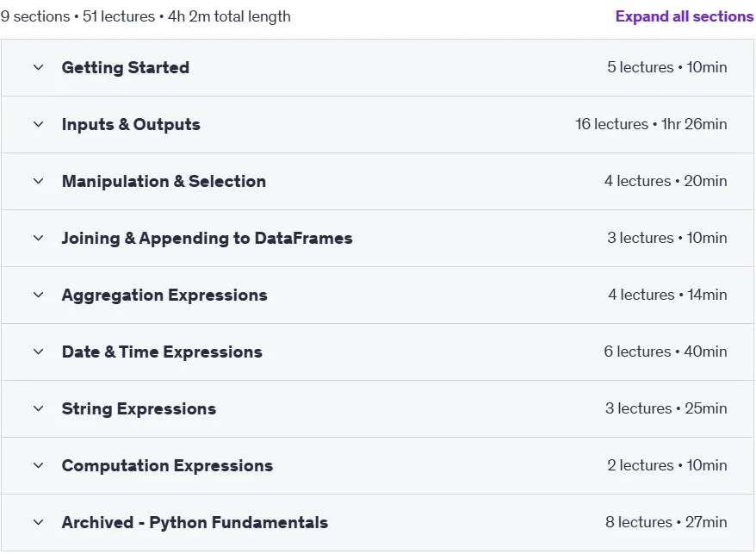Click chevron icon for Date & Time Expressions
The height and width of the screenshot is (554, 756).
[39, 352]
